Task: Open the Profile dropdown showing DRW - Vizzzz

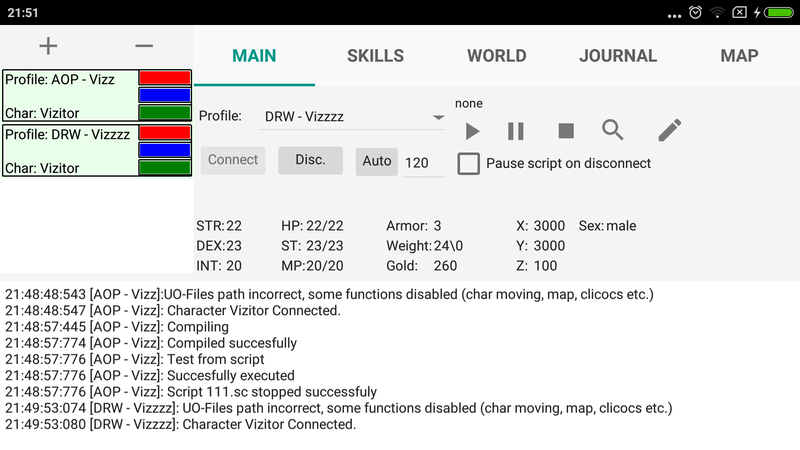Action: click(x=352, y=116)
